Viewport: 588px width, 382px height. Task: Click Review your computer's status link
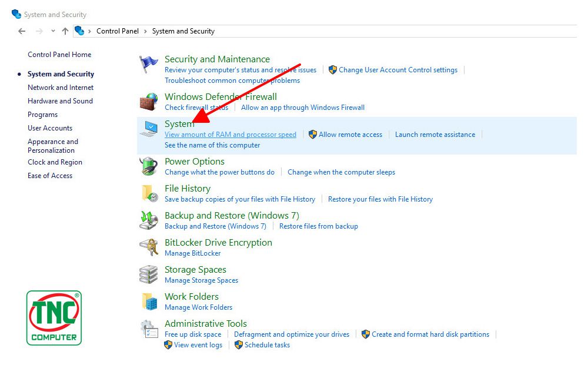pyautogui.click(x=240, y=70)
